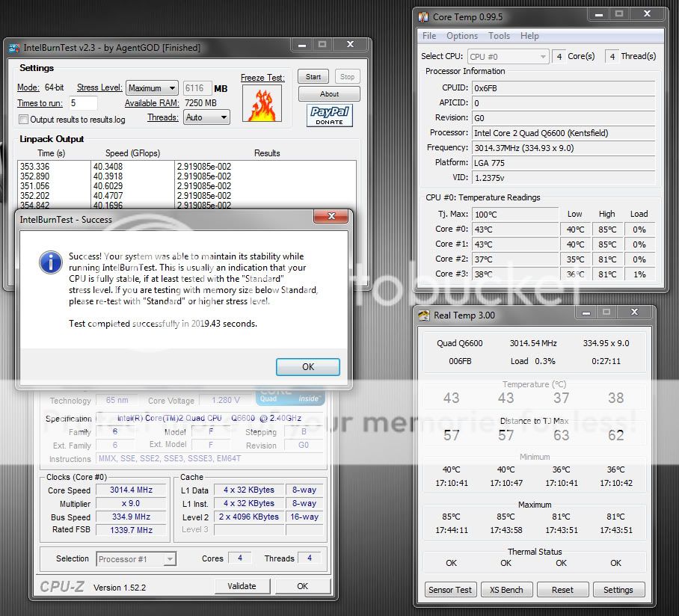Close the Core Temp window

(647, 14)
